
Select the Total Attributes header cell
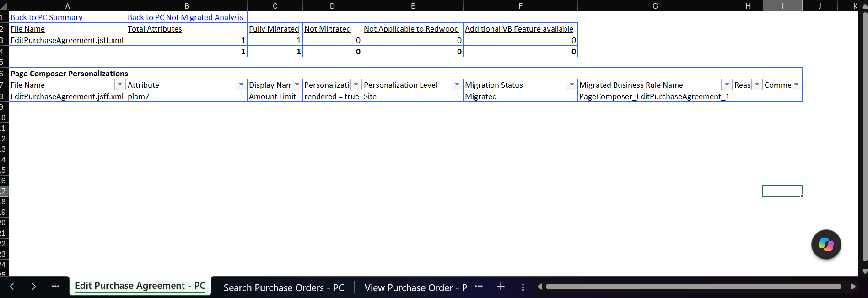tap(187, 29)
